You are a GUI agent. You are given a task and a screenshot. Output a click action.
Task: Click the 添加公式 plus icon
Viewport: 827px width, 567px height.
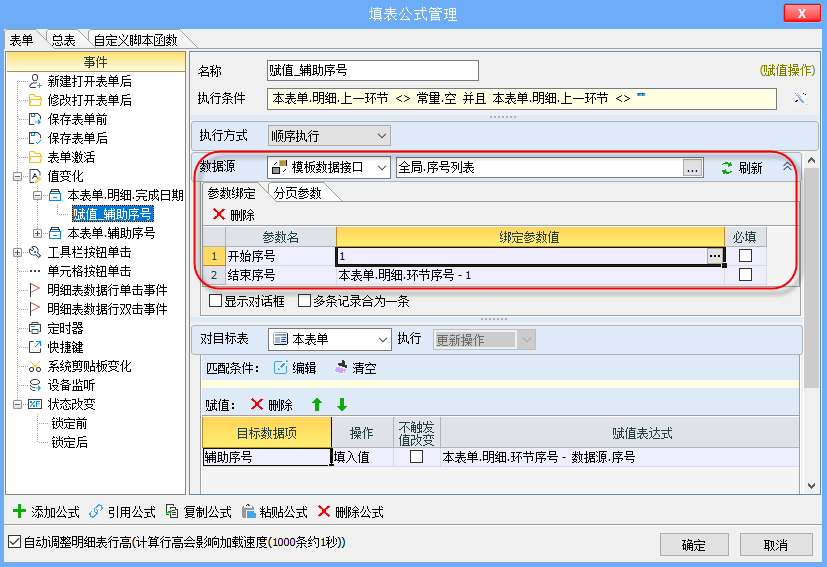[20, 511]
